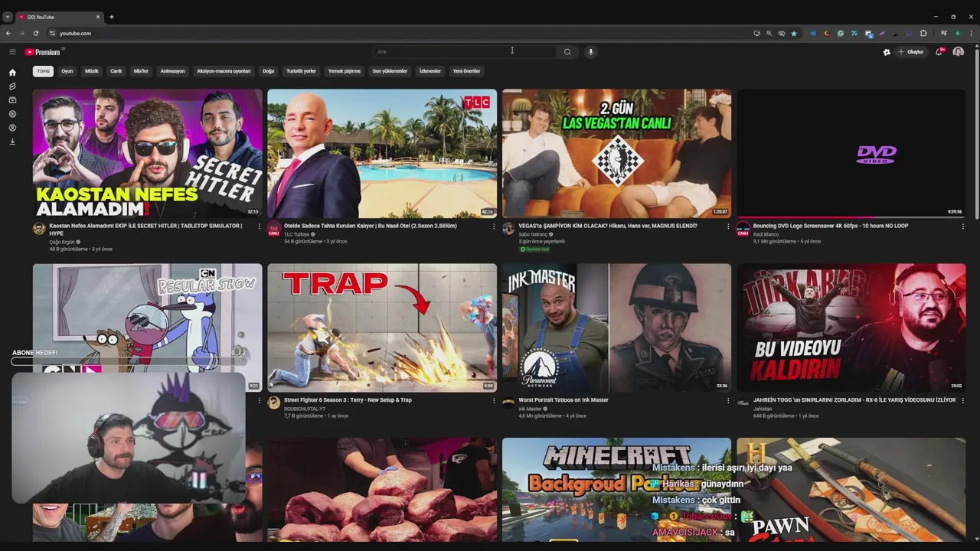Open TLC Türkiye channel link
Viewport: 980px width, 551px height.
click(296, 234)
